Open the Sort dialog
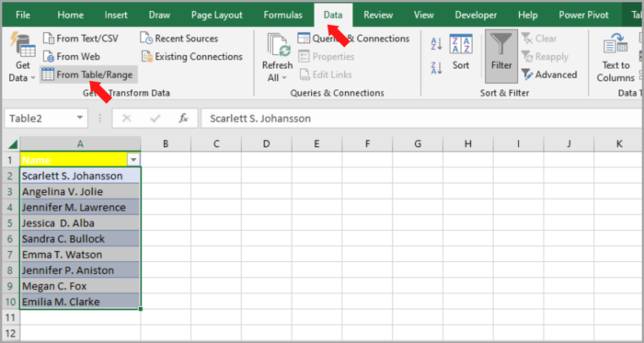Screen dimensions: 644x343 [461, 52]
